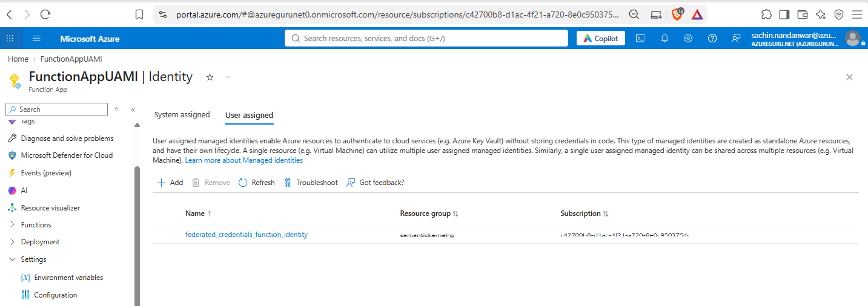
Task: Open Resource visualizer
Action: [x=50, y=208]
